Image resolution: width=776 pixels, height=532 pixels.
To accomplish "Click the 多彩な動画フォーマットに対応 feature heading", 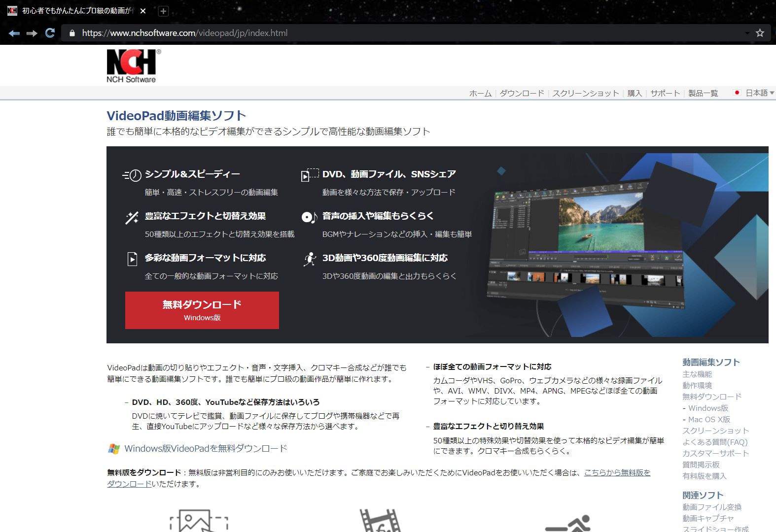I will pos(205,258).
